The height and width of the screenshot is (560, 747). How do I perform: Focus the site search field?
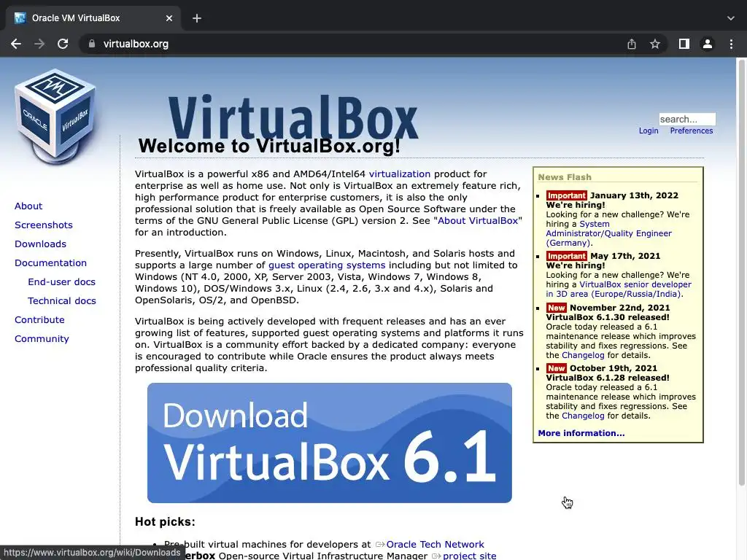pos(687,119)
